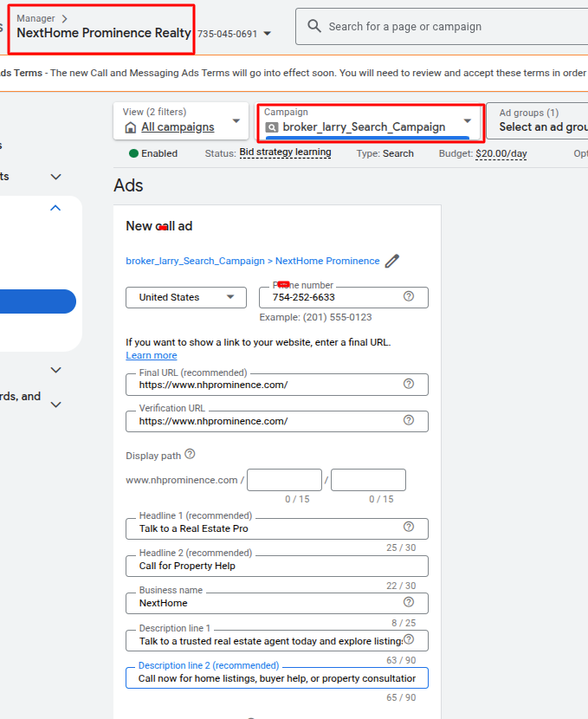Open Business name help icon
This screenshot has width=588, height=719.
pos(409,602)
